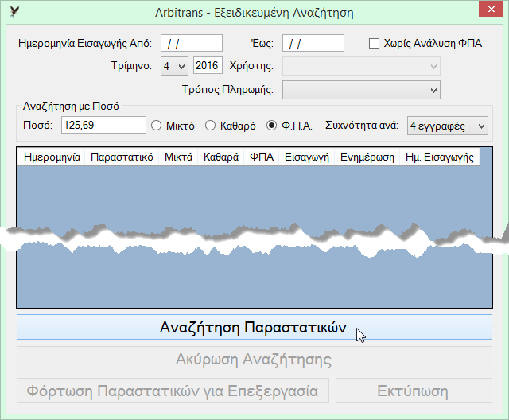509x420 pixels.
Task: Select the Μικτό radio button
Action: click(x=156, y=126)
